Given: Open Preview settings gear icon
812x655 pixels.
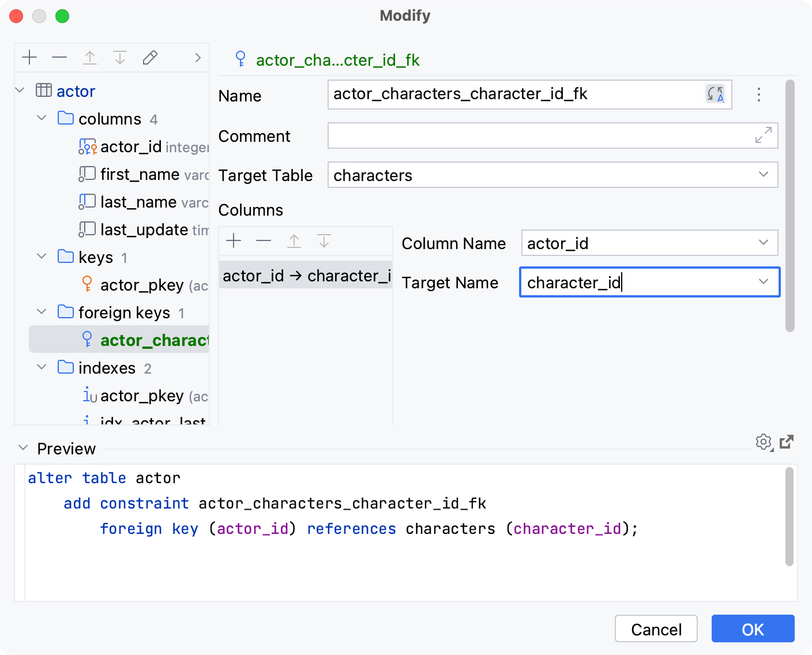Looking at the screenshot, I should (764, 443).
